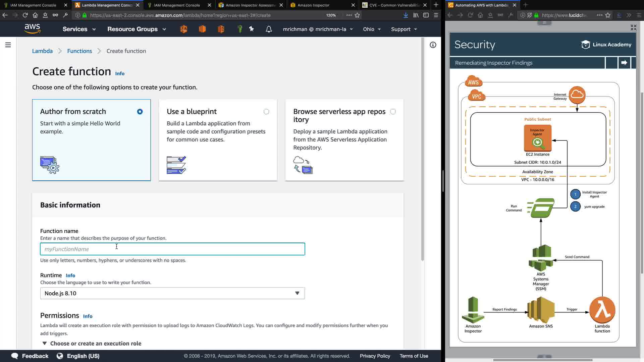
Task: Collapse the Lucidchart fullscreen view icon
Action: coord(633,27)
